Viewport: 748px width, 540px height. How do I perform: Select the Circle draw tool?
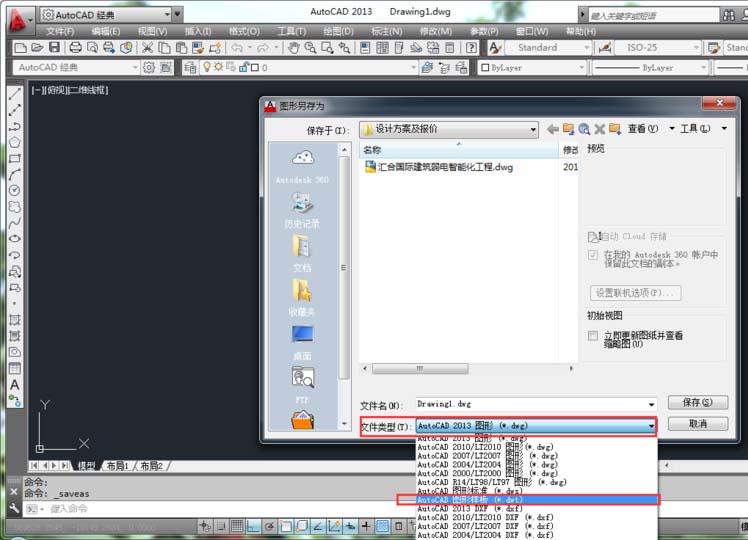tap(15, 190)
